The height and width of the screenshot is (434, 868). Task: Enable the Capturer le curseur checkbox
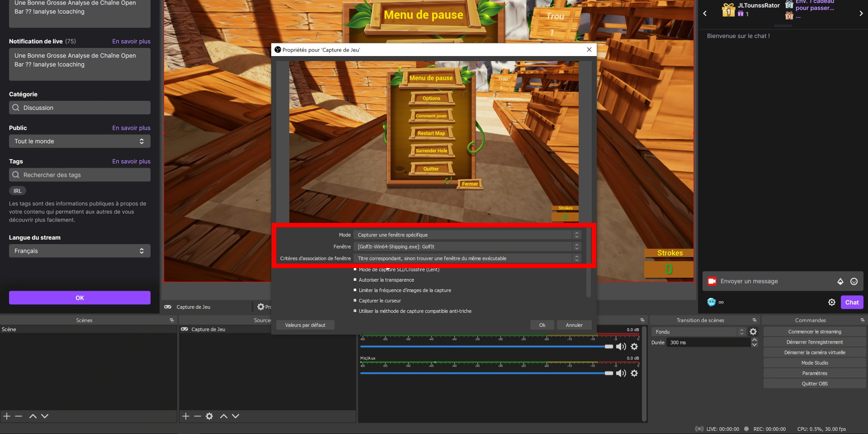point(355,300)
